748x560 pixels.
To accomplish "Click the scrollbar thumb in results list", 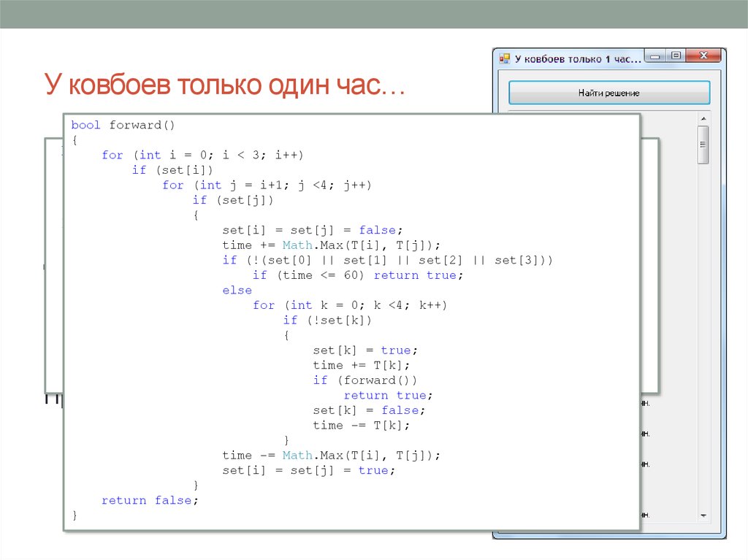I will [x=703, y=145].
